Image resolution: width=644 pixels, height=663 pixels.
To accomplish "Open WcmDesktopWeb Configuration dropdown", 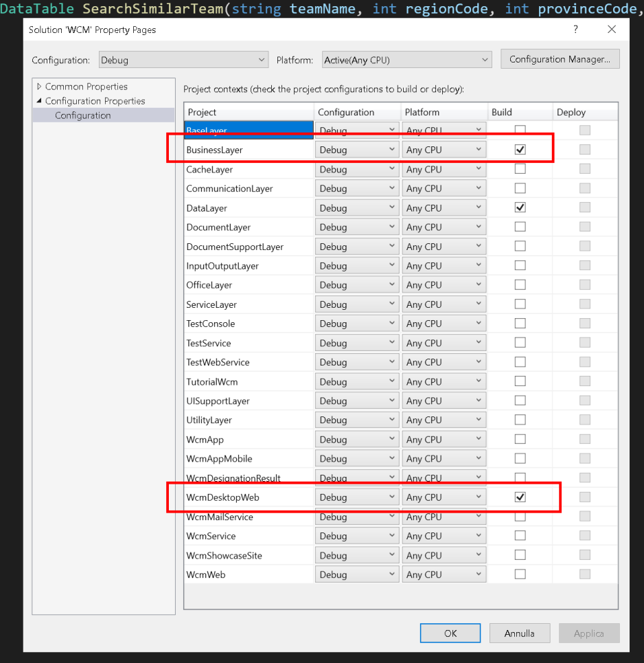I will (357, 497).
